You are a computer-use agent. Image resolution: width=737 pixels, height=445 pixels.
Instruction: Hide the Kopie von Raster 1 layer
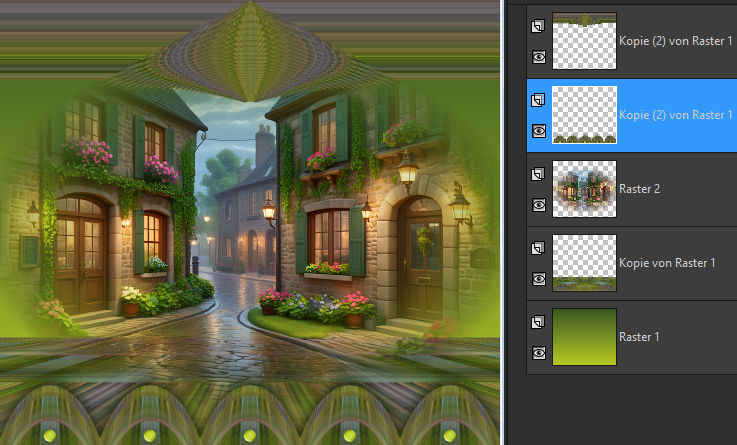[539, 278]
